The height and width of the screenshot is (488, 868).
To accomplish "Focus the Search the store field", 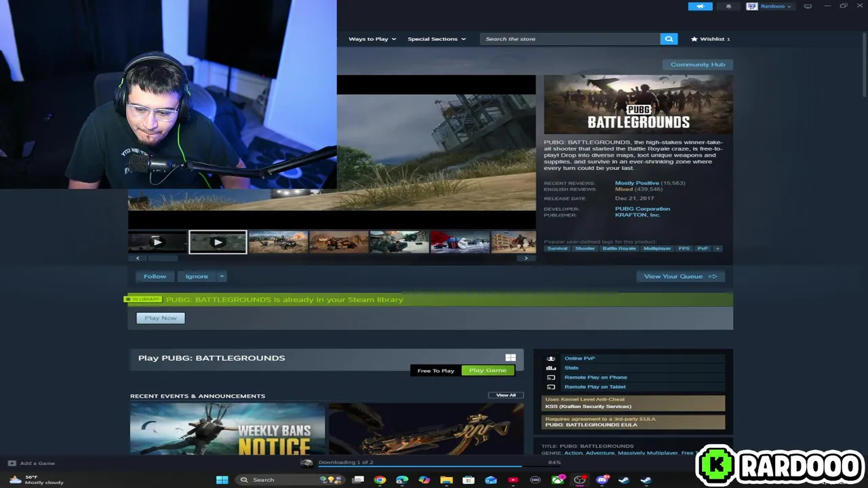I will pos(570,39).
